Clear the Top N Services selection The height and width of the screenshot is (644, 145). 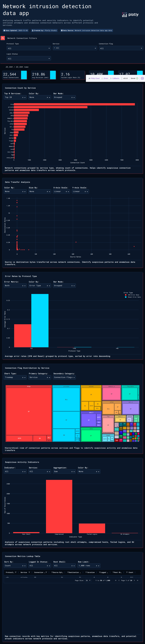[23, 98]
